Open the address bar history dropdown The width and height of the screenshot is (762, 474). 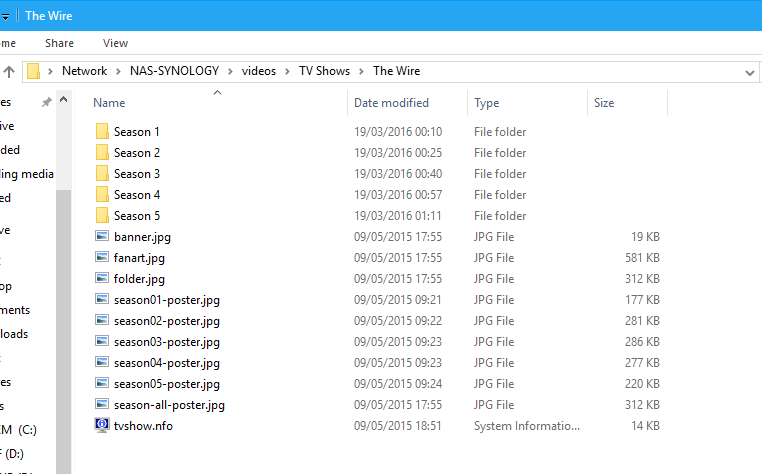pyautogui.click(x=749, y=72)
